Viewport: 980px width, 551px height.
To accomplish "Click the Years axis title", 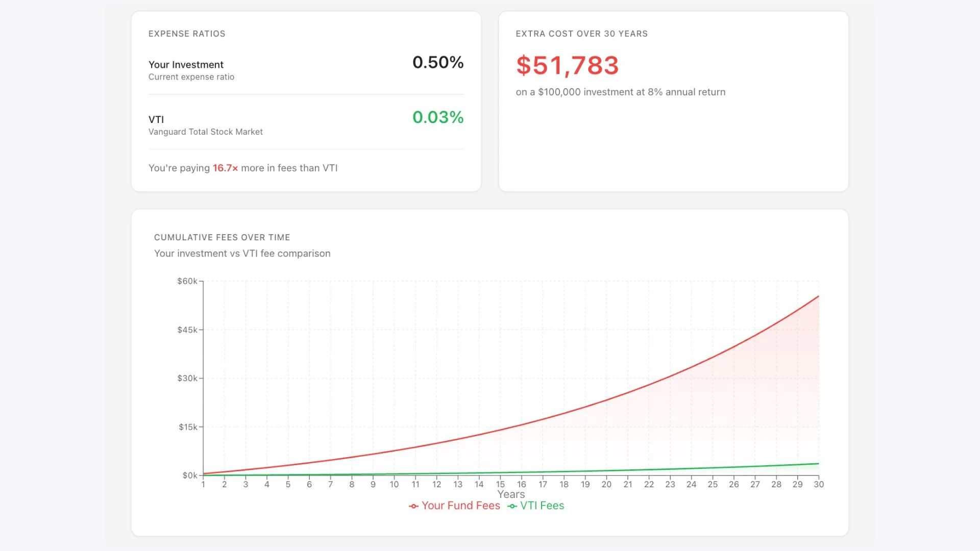I will click(x=511, y=494).
